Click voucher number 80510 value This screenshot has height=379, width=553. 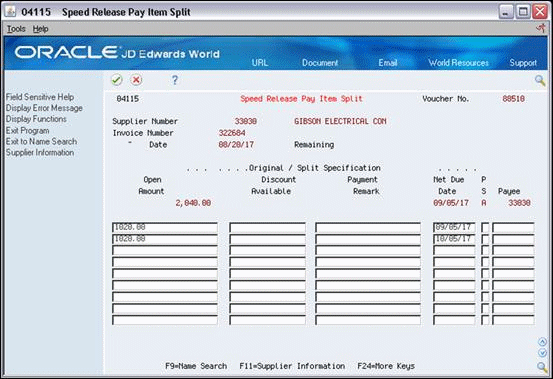(514, 99)
